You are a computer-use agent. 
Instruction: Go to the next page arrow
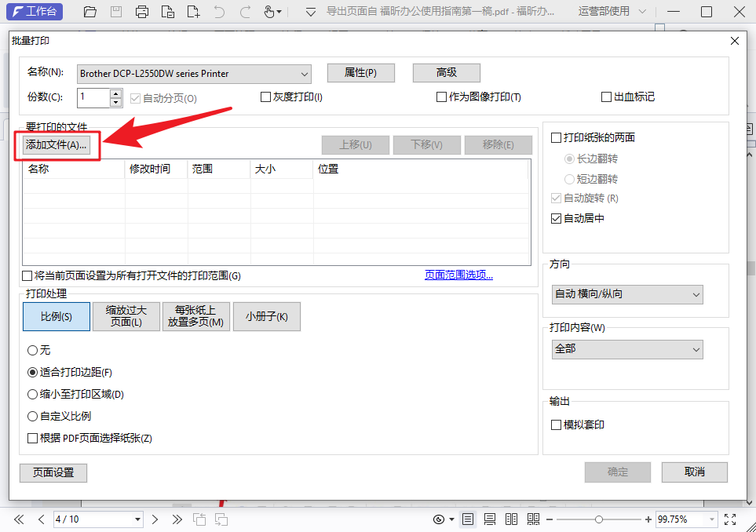pos(155,519)
